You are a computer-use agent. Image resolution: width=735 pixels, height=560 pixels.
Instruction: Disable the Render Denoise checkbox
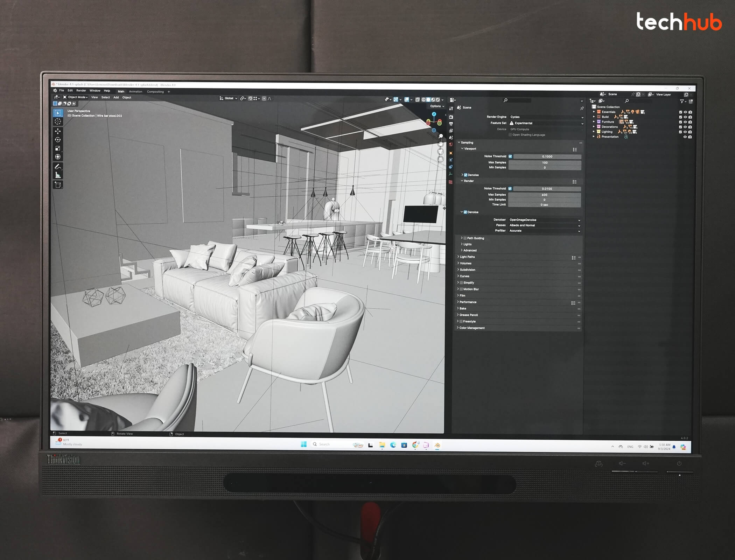coord(465,212)
